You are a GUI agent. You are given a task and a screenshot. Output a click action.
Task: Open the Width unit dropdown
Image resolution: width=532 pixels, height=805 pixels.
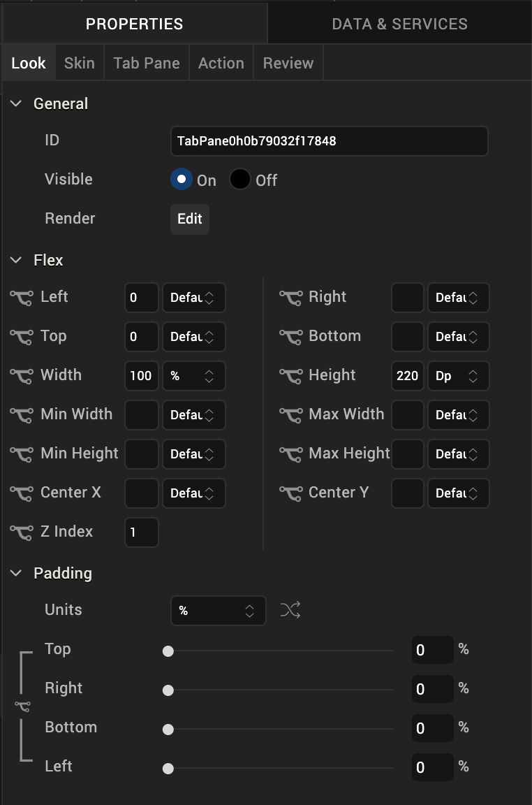click(193, 376)
